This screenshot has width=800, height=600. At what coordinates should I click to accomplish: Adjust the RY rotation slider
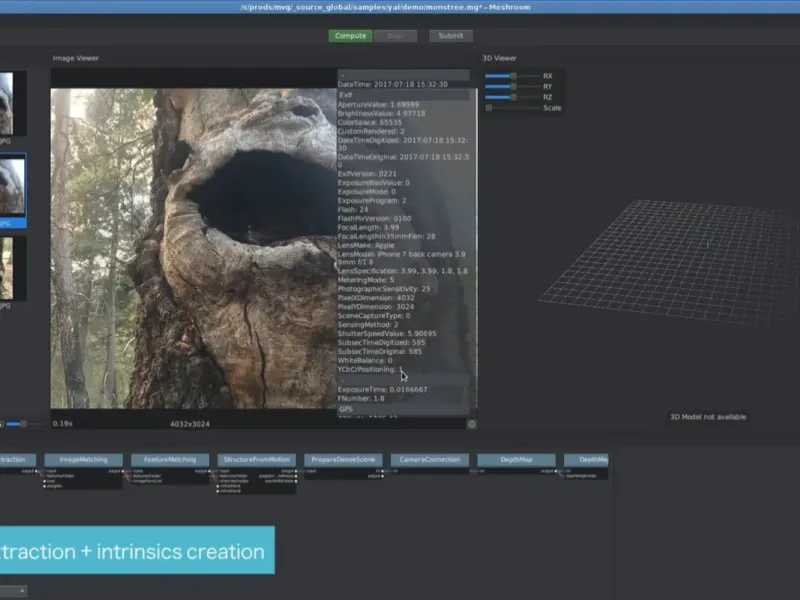512,87
